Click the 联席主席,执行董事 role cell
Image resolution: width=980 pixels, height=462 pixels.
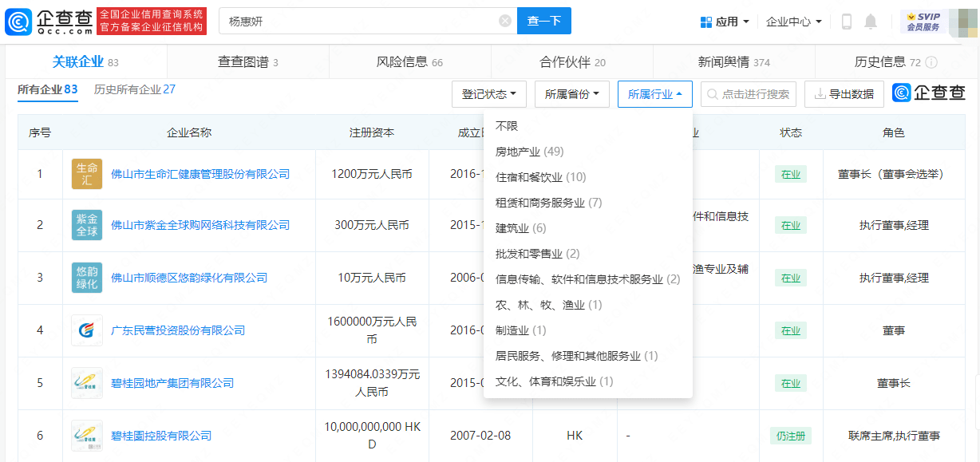(894, 436)
